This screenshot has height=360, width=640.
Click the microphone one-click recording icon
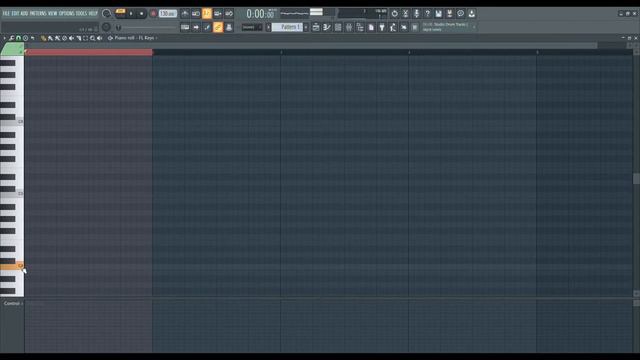(416, 13)
